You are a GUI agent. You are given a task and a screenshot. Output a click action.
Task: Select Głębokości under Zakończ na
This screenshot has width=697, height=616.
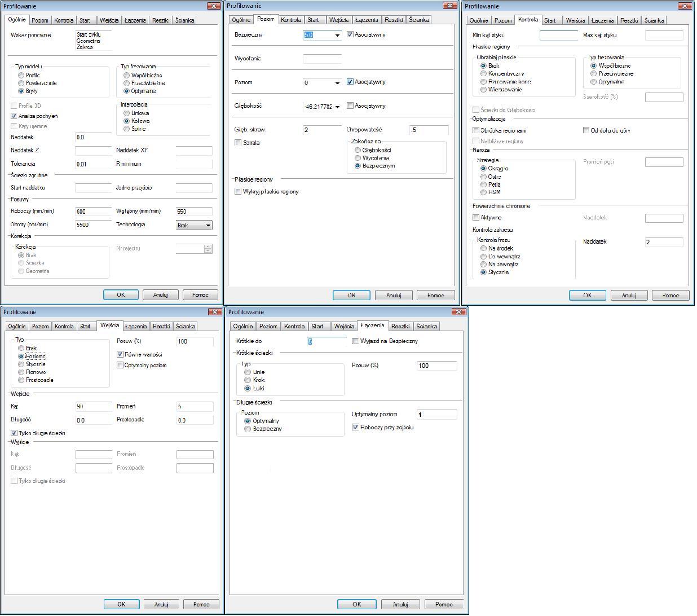tap(358, 150)
